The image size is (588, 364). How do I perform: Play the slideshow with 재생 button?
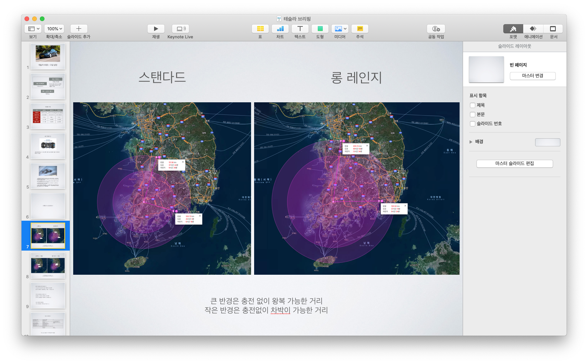pos(156,29)
